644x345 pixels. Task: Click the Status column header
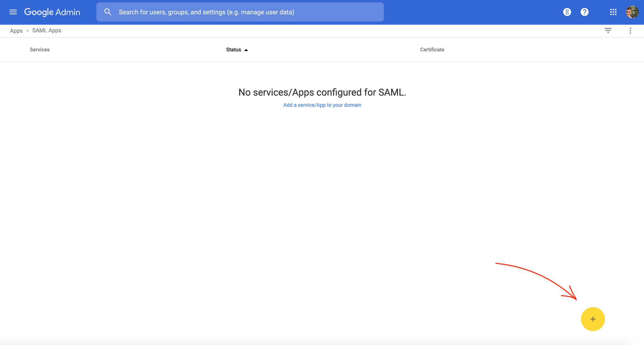point(233,50)
